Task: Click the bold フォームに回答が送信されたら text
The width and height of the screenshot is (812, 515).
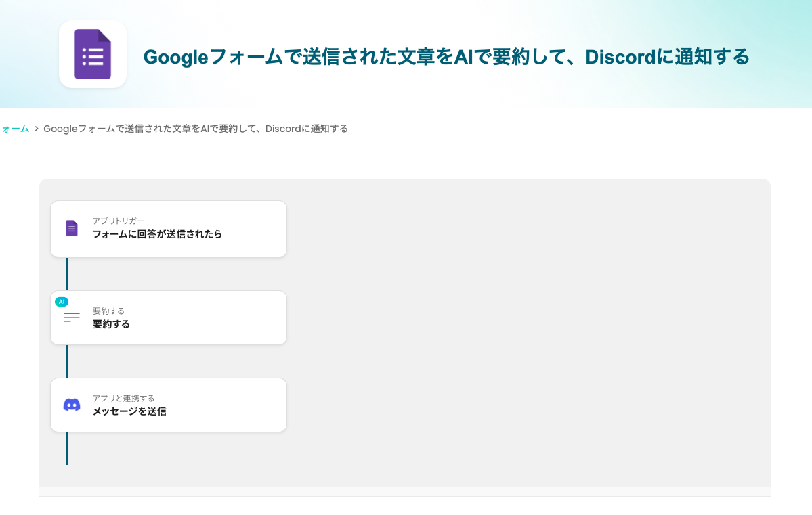Action: (x=157, y=234)
